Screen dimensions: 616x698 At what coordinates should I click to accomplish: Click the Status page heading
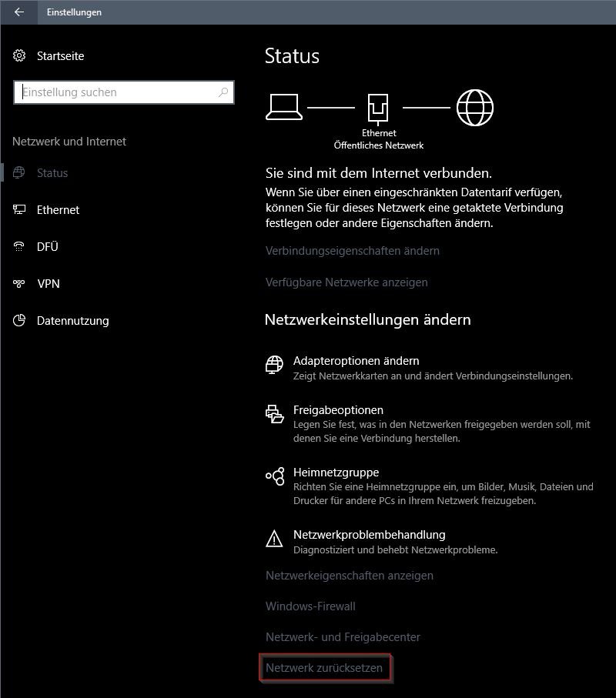pyautogui.click(x=292, y=56)
